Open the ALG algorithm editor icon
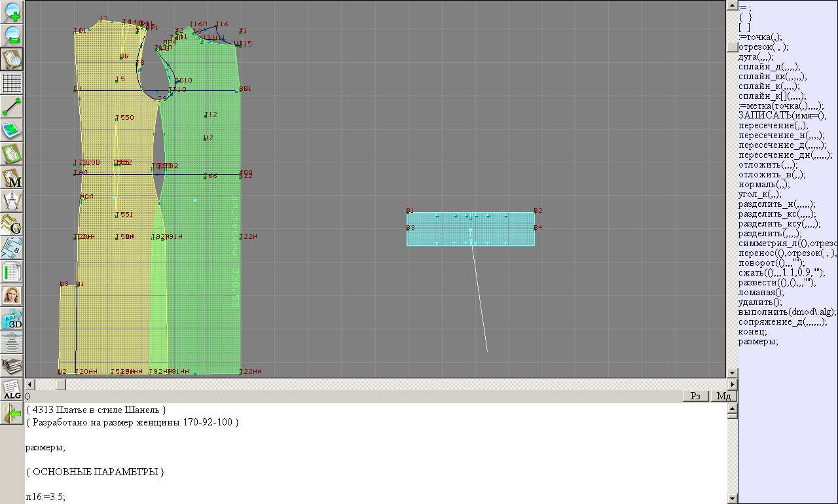The height and width of the screenshot is (504, 838). click(12, 389)
